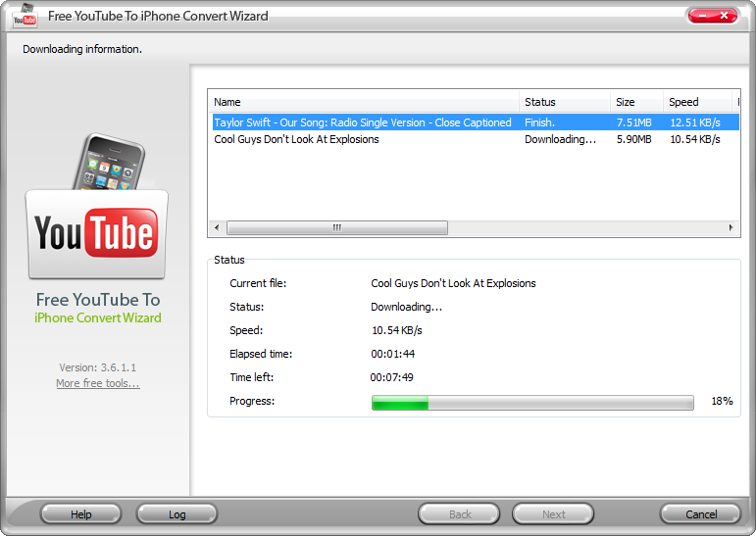
Task: Click the Downloading... value in Status group
Action: tap(407, 307)
